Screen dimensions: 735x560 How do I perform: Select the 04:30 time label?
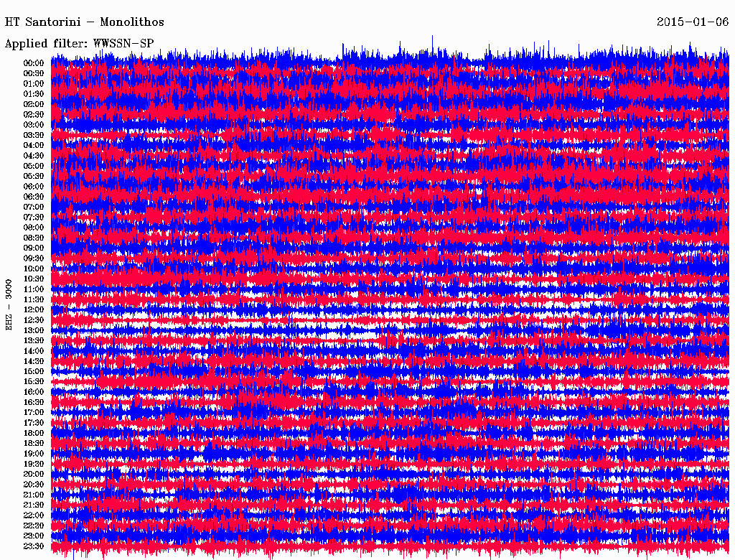[34, 155]
